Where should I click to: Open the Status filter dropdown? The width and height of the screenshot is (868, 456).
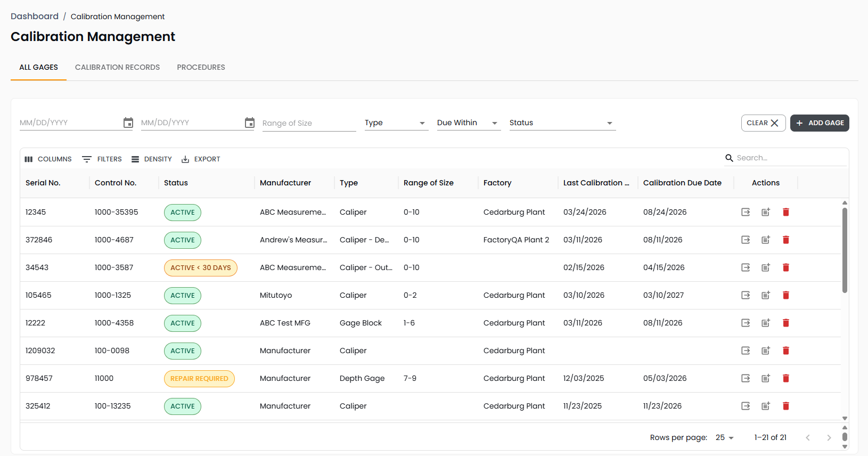coord(562,123)
